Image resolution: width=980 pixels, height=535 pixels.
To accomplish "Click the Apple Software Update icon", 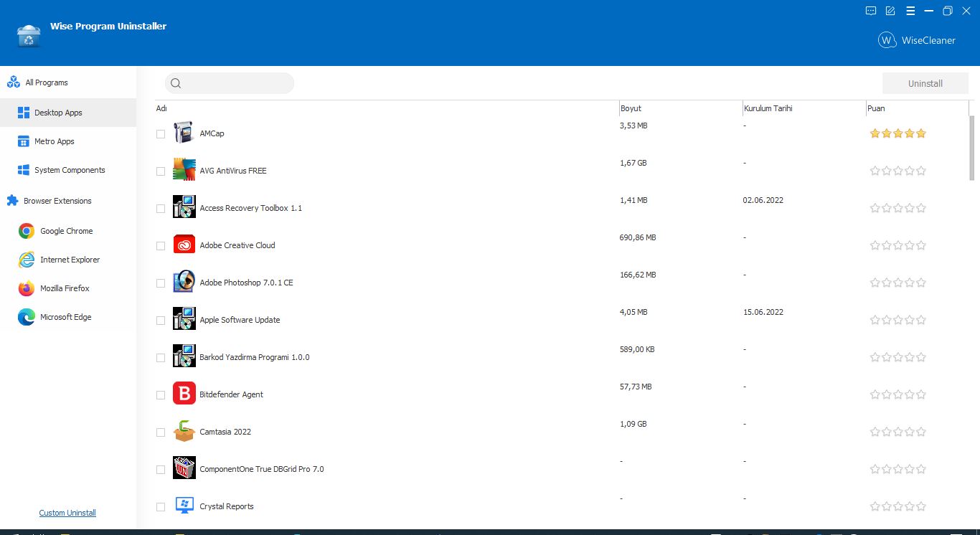I will click(184, 319).
